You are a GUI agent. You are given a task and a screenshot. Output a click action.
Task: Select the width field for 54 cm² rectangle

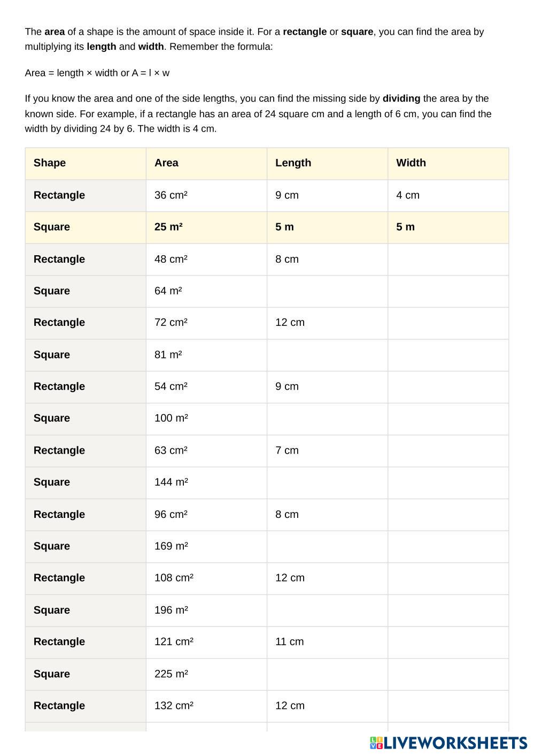(x=448, y=387)
